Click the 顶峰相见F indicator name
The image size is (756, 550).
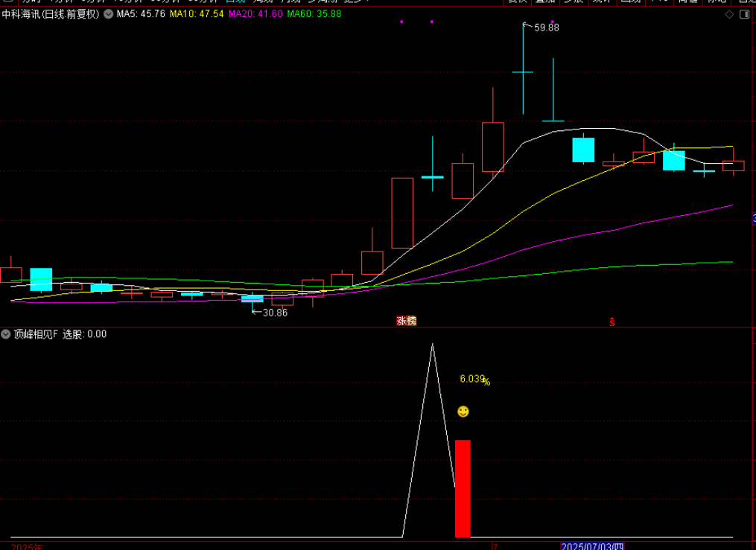coord(35,334)
